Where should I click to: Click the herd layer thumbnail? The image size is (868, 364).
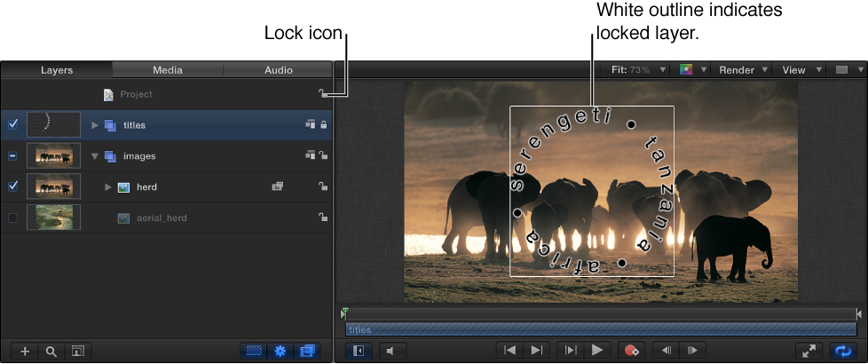[54, 186]
